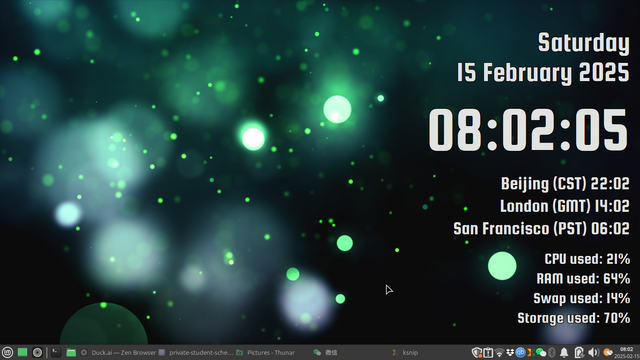Screen dimensions: 640x360
Task: Click the Swap used: 14% readout
Action: tap(582, 298)
